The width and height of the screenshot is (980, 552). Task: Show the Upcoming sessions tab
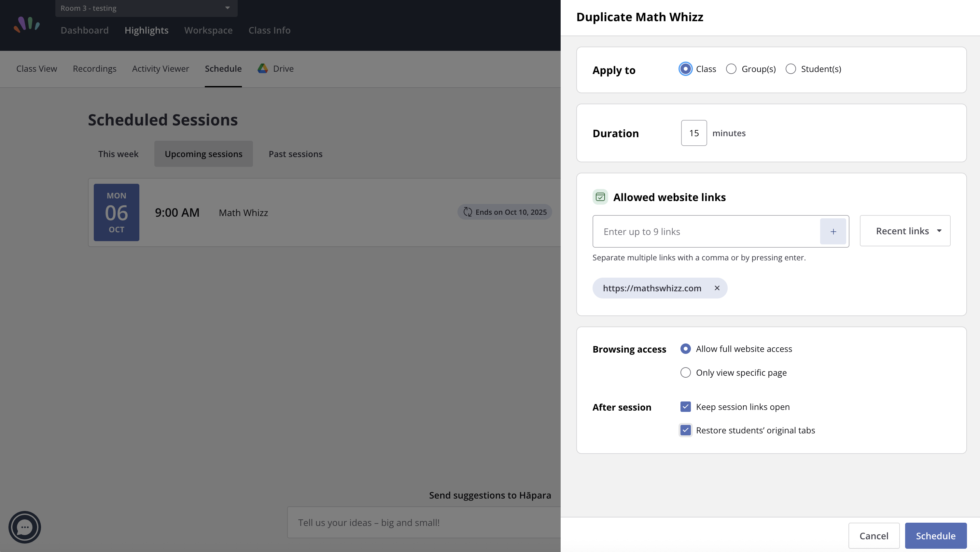click(x=203, y=154)
